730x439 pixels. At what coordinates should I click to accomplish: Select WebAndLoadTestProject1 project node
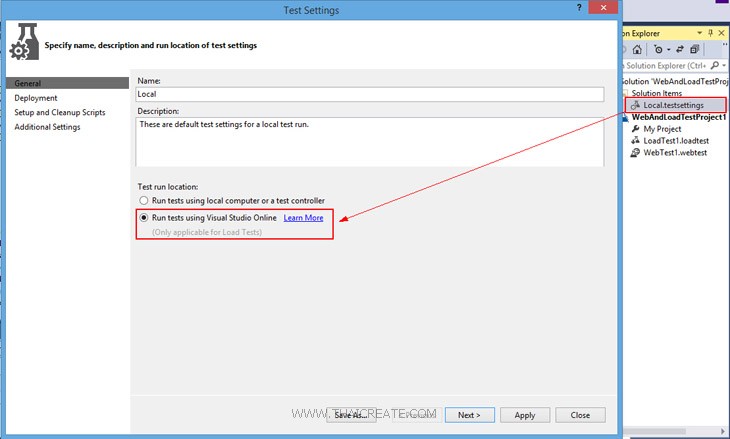point(679,117)
